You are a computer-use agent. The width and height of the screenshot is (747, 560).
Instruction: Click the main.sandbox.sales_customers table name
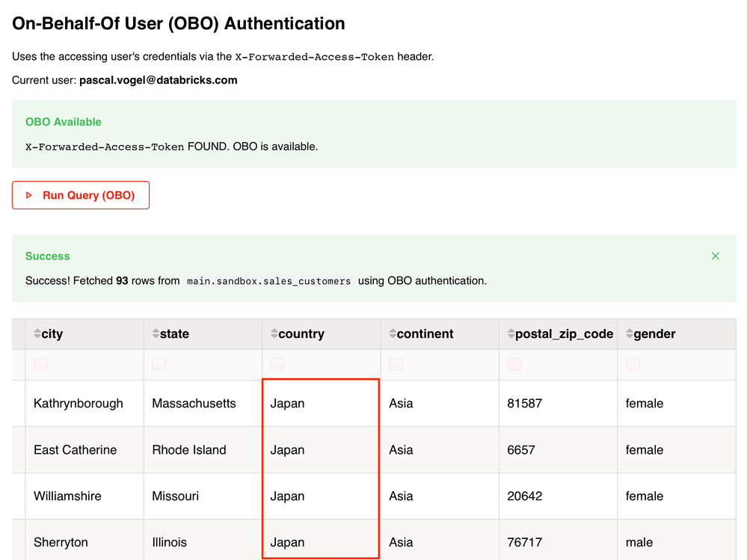coord(268,281)
